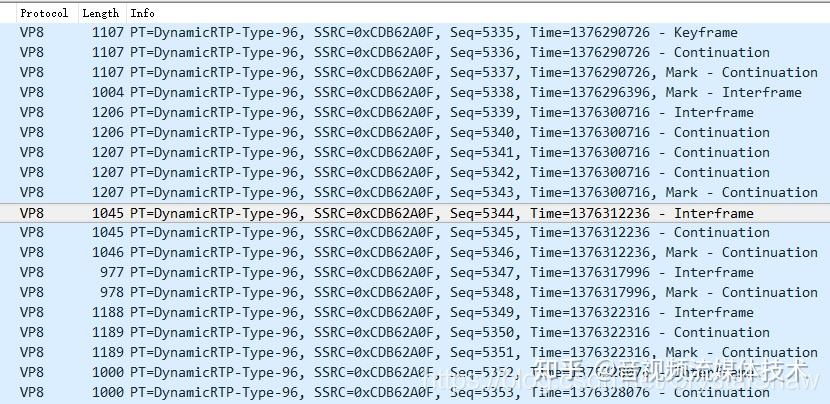830x404 pixels.
Task: Select Mark Interframe packet Seq=5338
Action: point(415,93)
